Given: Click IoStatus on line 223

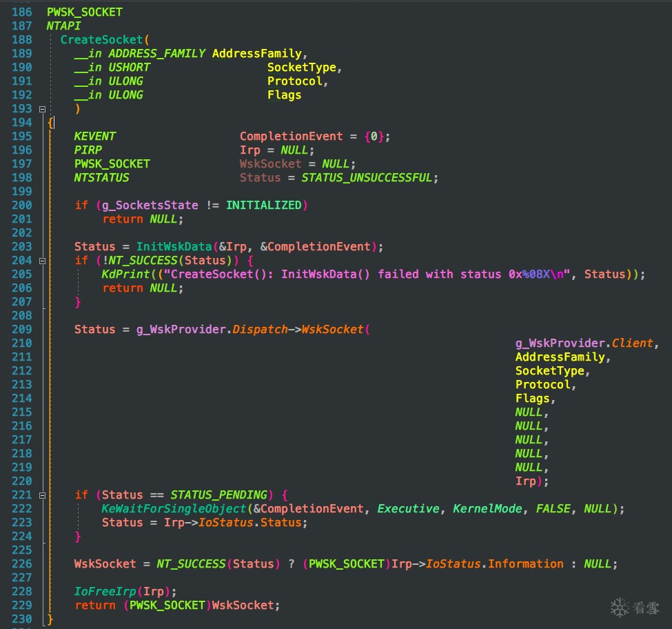Looking at the screenshot, I should 226,522.
